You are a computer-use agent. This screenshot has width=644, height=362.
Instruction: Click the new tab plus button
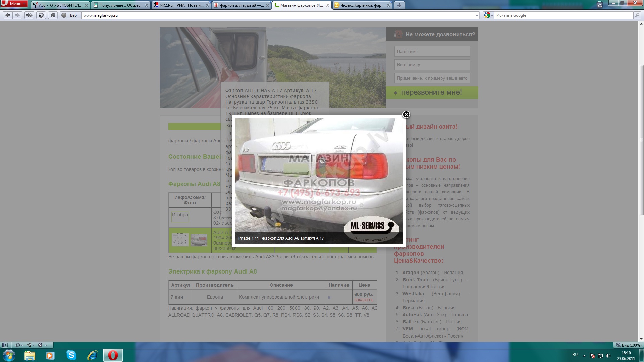coord(399,5)
